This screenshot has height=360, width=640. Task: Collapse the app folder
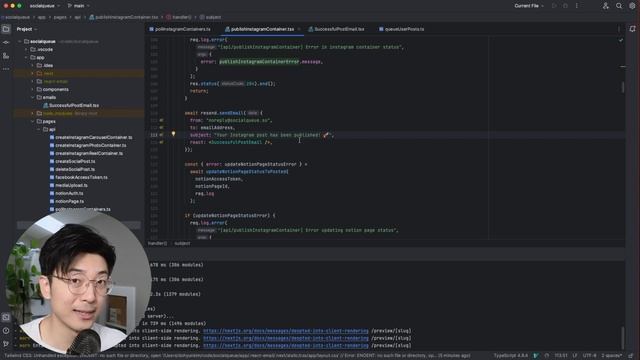point(26,58)
